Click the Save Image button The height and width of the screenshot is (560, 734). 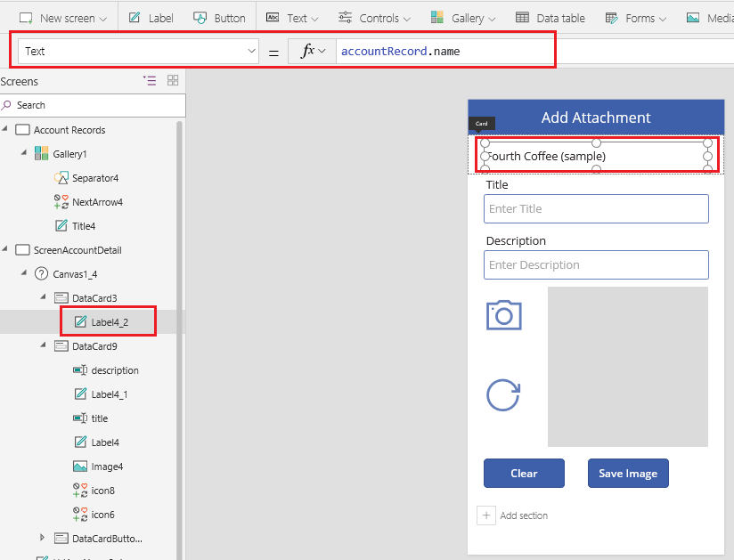click(628, 473)
